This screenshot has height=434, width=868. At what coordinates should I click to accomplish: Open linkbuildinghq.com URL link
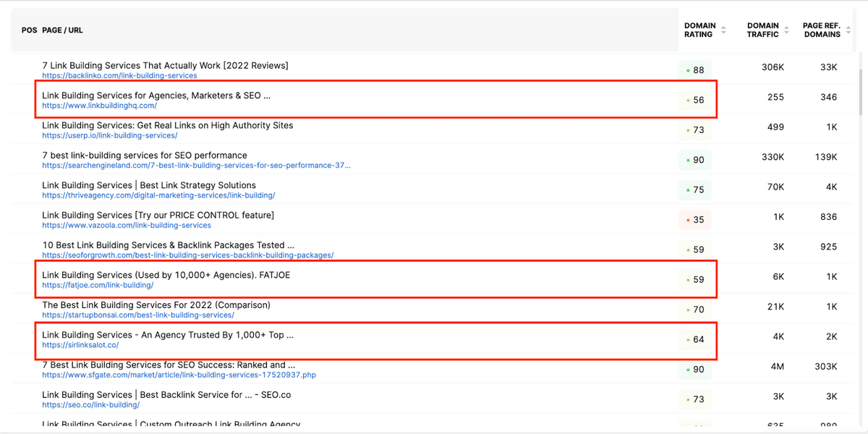coord(99,106)
